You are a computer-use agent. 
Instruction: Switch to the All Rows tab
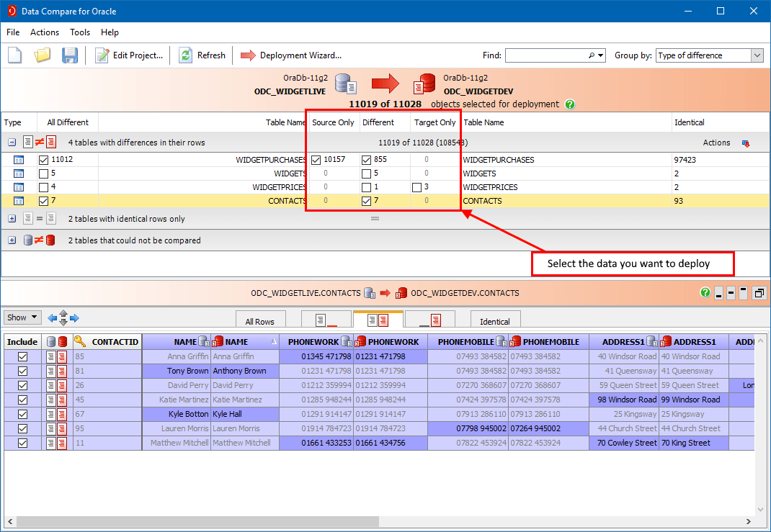(259, 322)
